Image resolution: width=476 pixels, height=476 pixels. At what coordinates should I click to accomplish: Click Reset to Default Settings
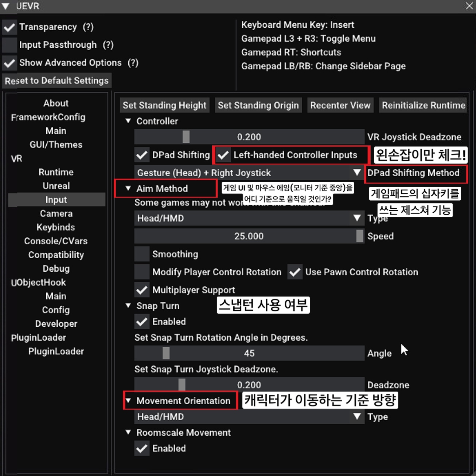[56, 80]
